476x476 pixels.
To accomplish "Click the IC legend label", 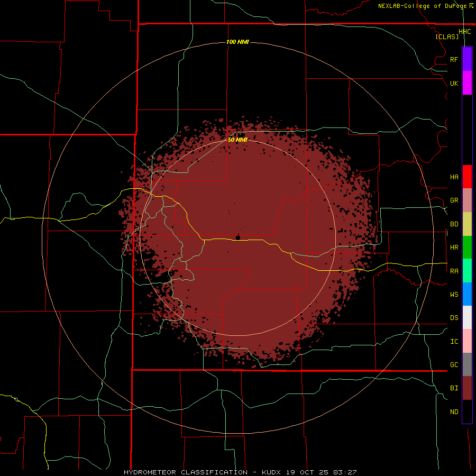I will tap(454, 342).
